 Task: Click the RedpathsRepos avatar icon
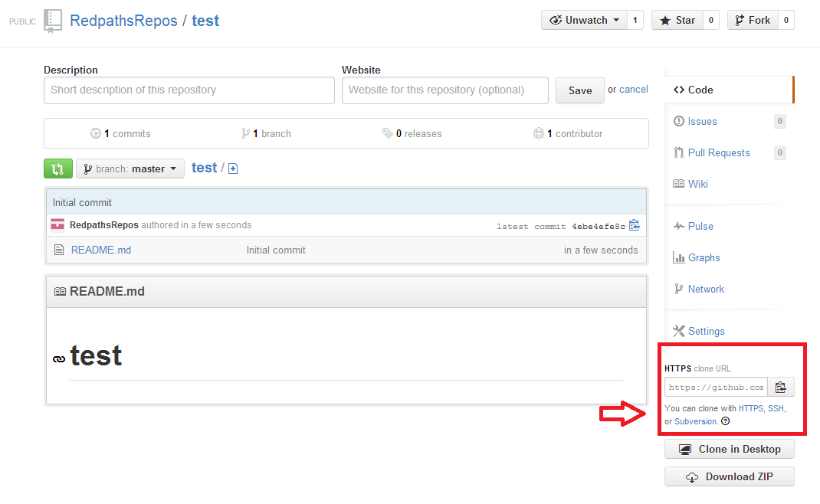point(57,225)
